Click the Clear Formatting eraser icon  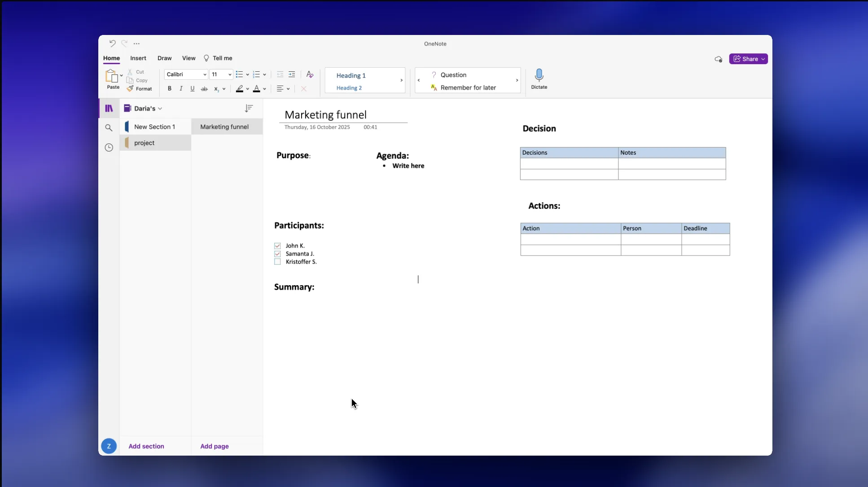coord(309,74)
